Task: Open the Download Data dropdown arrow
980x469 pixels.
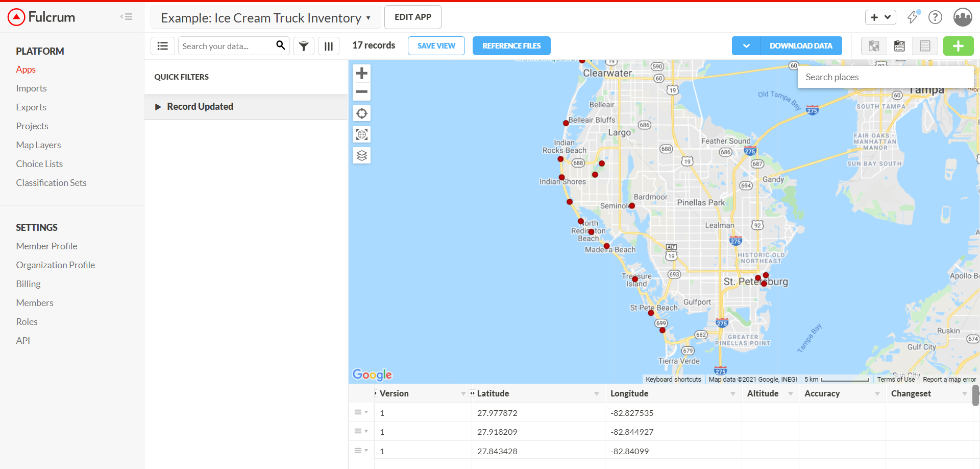Action: pos(746,46)
